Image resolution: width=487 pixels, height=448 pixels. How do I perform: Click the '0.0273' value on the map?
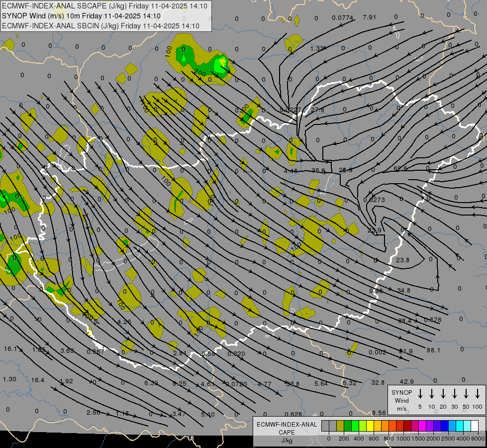tap(374, 200)
